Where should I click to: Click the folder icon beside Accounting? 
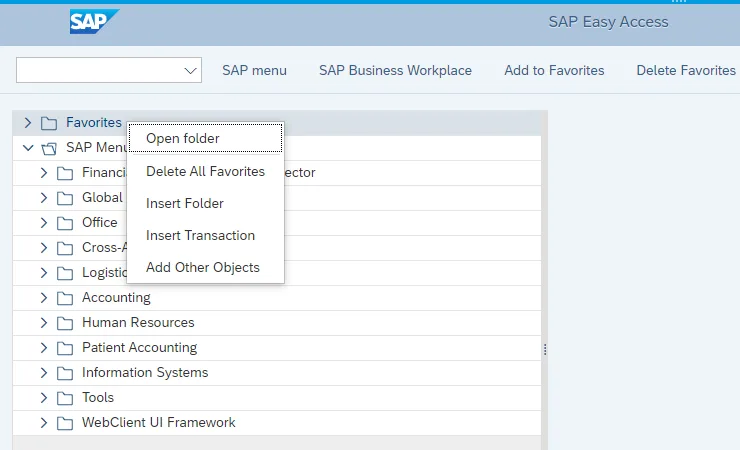[x=65, y=298]
